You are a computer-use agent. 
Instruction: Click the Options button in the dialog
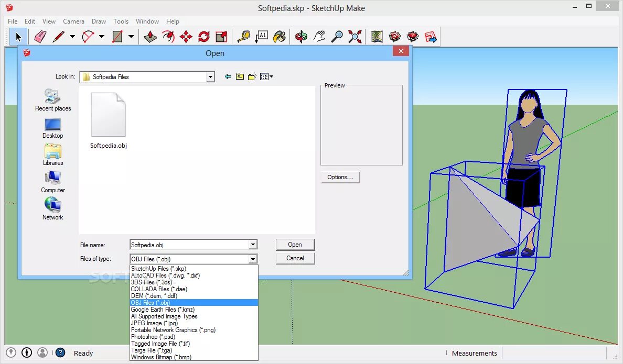340,177
